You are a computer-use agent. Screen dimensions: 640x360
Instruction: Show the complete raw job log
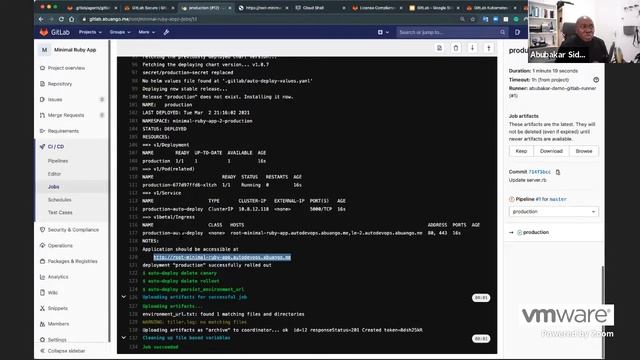(439, 48)
